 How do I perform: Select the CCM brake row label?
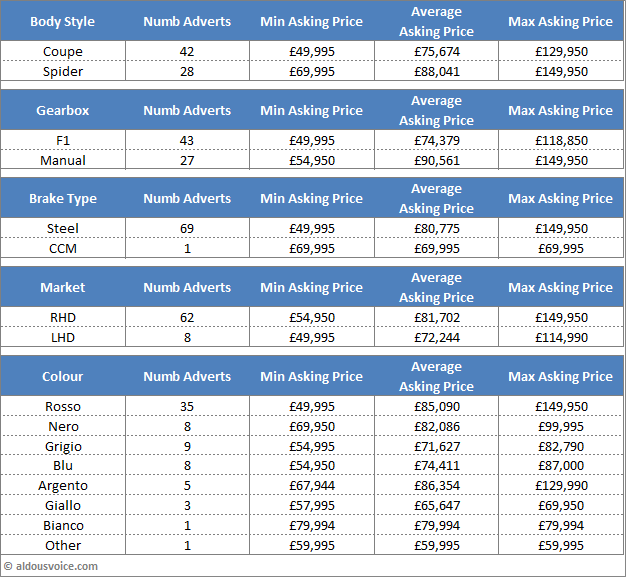point(63,248)
